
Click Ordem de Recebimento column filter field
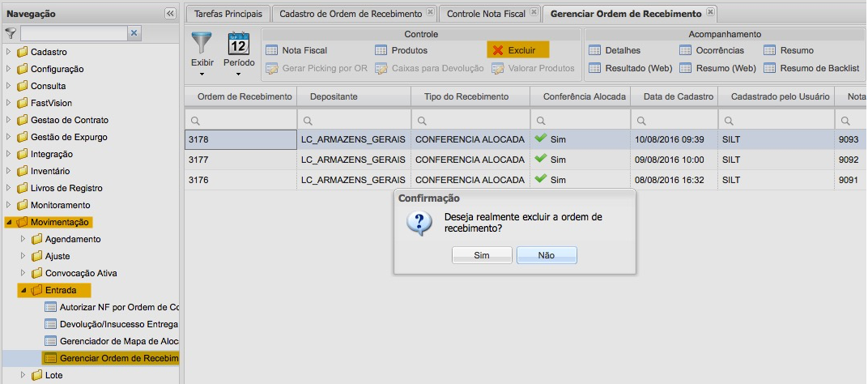click(x=240, y=120)
